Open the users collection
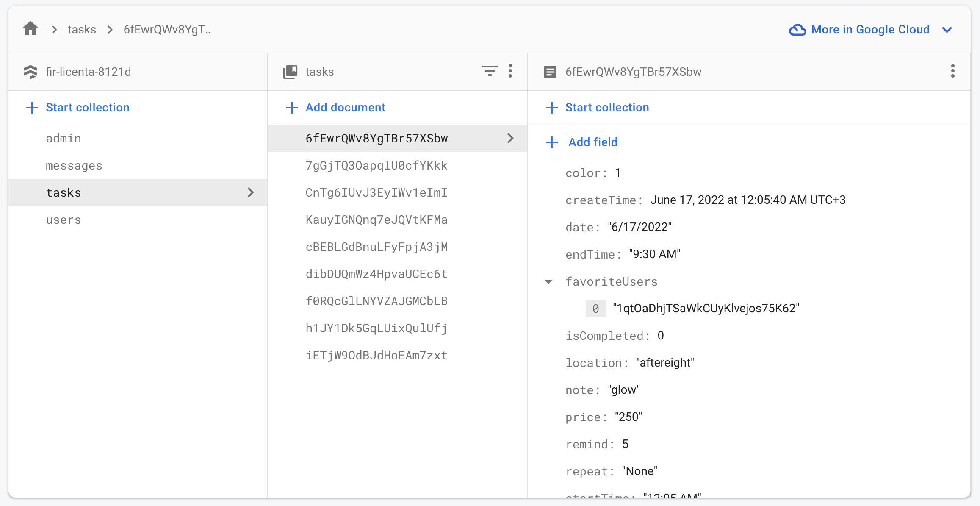 pyautogui.click(x=64, y=220)
